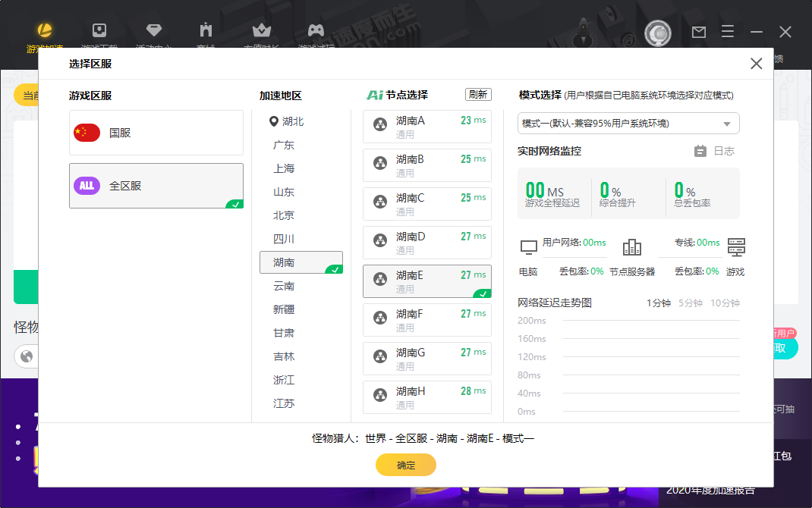Viewport: 812px width, 508px height.
Task: Choose the 湖南H node
Action: [426, 397]
